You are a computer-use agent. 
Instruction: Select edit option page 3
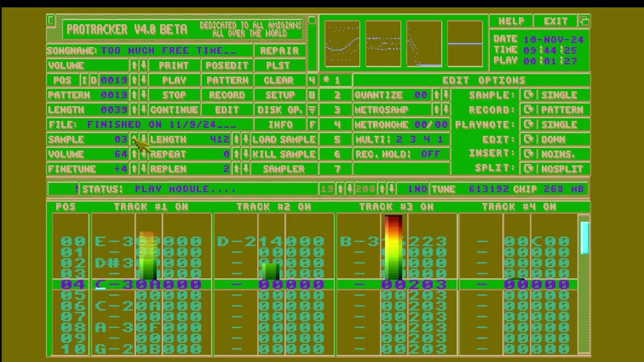336,110
